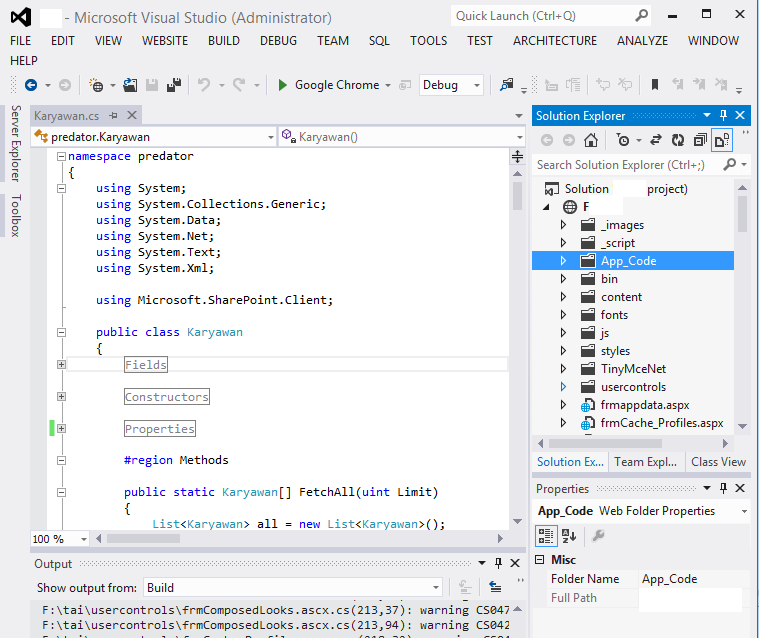Viewport: 759px width, 638px height.
Task: Expand the collapsed Fields region
Action: click(61, 365)
